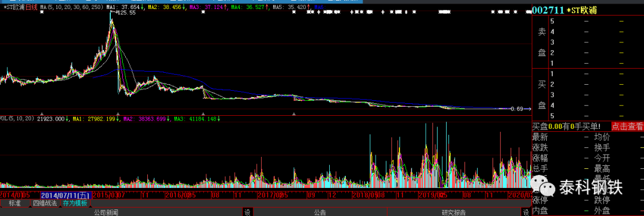
Task: Click the 设 settings icon beside 研究报告
Action: point(525,212)
